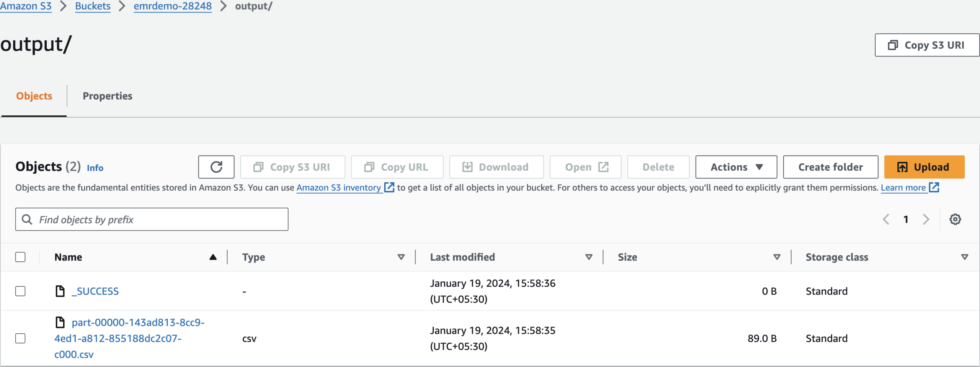Click external link icon after Learn more
This screenshot has height=367, width=980.
[x=934, y=187]
